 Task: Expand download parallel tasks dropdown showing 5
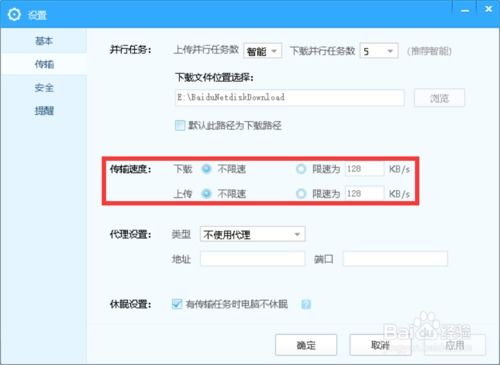(x=379, y=51)
